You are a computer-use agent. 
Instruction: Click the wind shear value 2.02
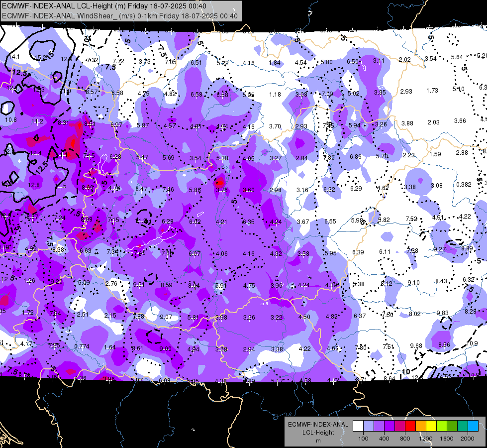pyautogui.click(x=405, y=60)
